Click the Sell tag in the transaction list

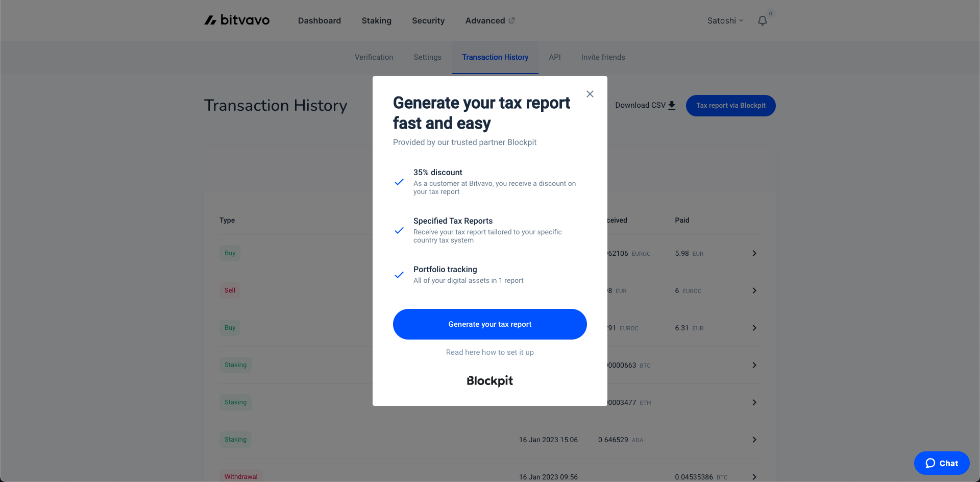pos(230,291)
